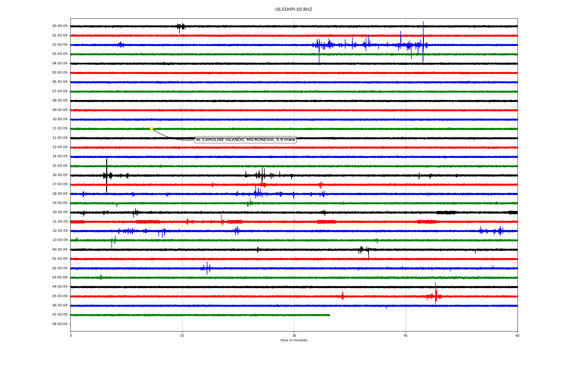Click the 45 tick on x-axis
The image size is (588, 368).
406,336
